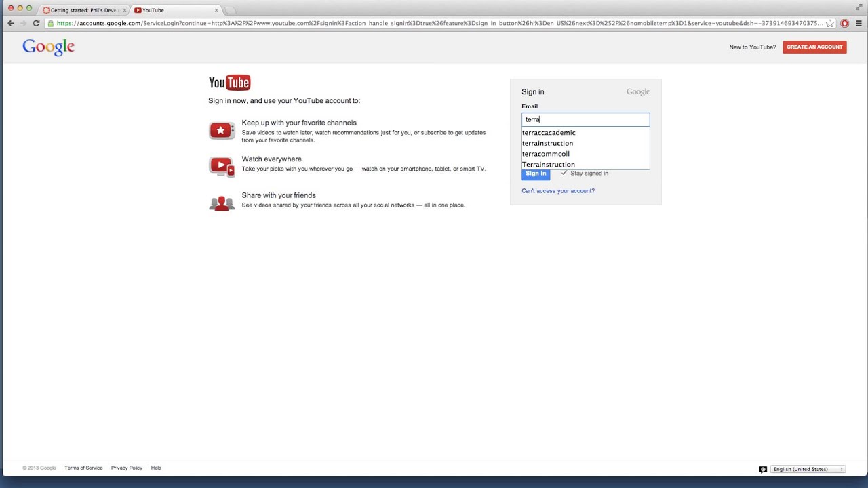Viewport: 868px width, 488px height.
Task: Open the English (United States) language dropdown
Action: 808,469
